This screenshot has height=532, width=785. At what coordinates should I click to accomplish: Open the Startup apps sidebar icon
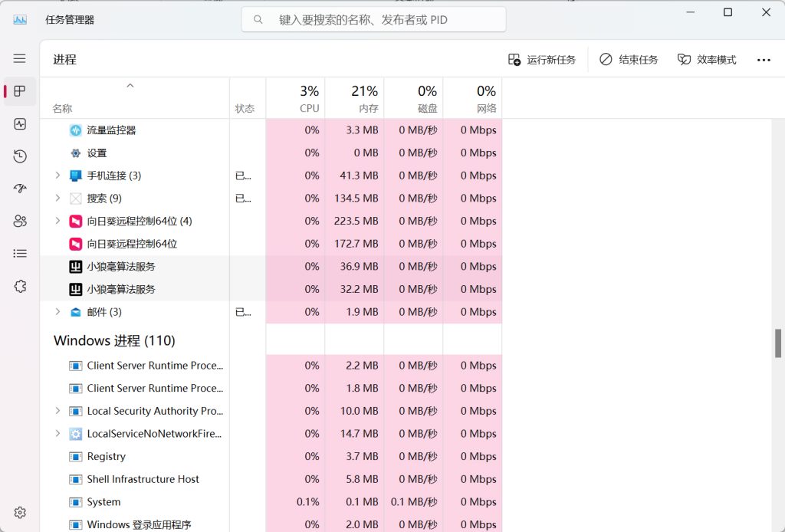(x=19, y=189)
